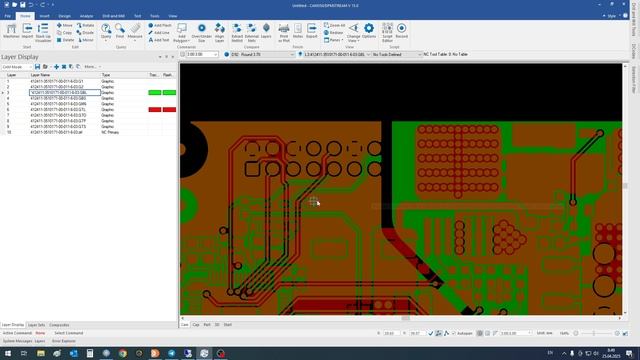The width and height of the screenshot is (640, 360).
Task: Select the Delete edit command
Action: 66,40
